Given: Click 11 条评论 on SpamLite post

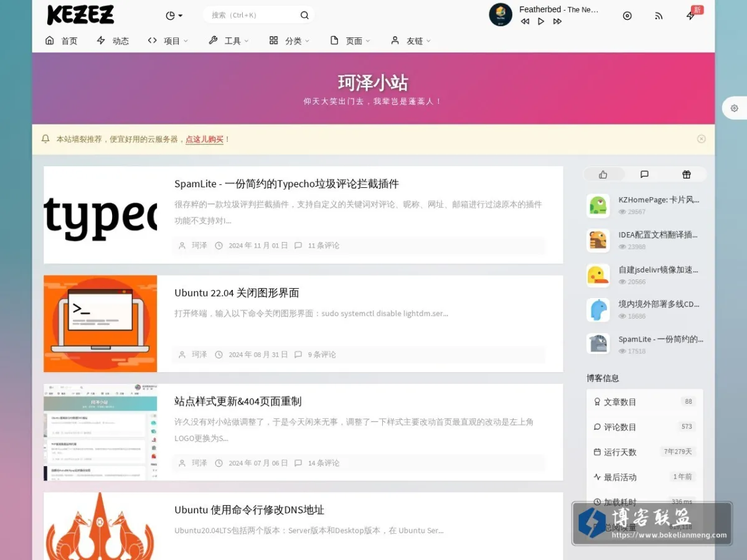Looking at the screenshot, I should (324, 246).
